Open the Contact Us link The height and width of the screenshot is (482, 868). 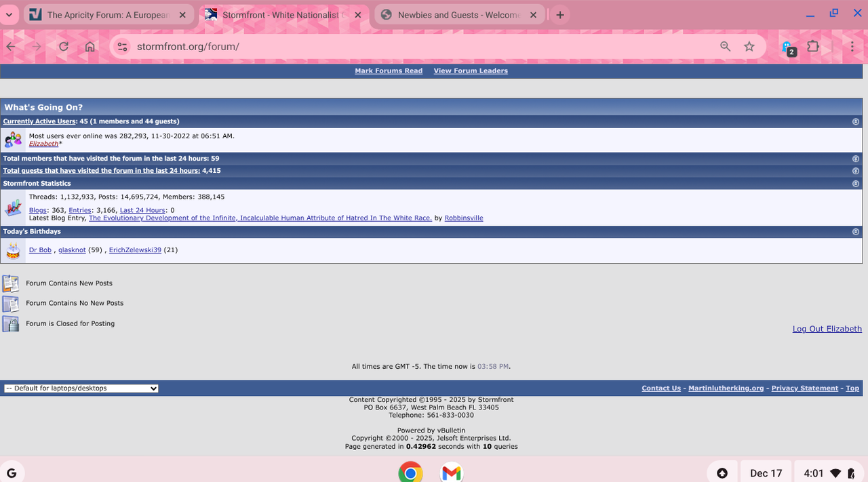(x=661, y=388)
